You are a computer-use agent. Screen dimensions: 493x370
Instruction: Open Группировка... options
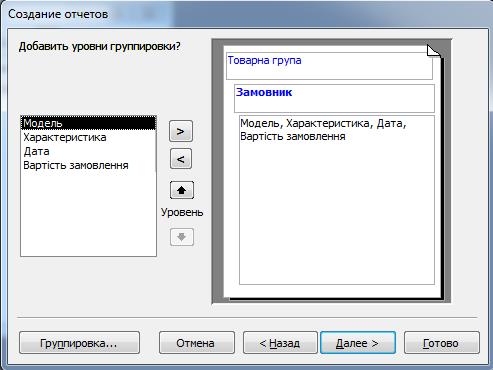coord(79,343)
